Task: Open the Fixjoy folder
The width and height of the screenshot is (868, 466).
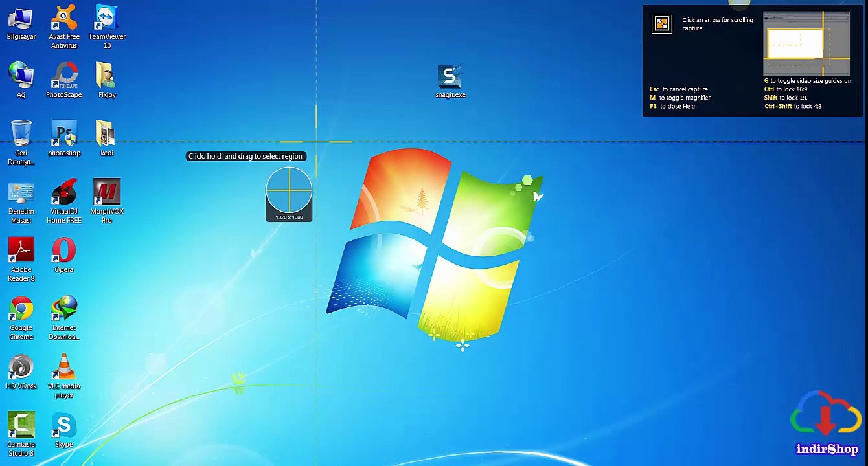Action: 107,80
